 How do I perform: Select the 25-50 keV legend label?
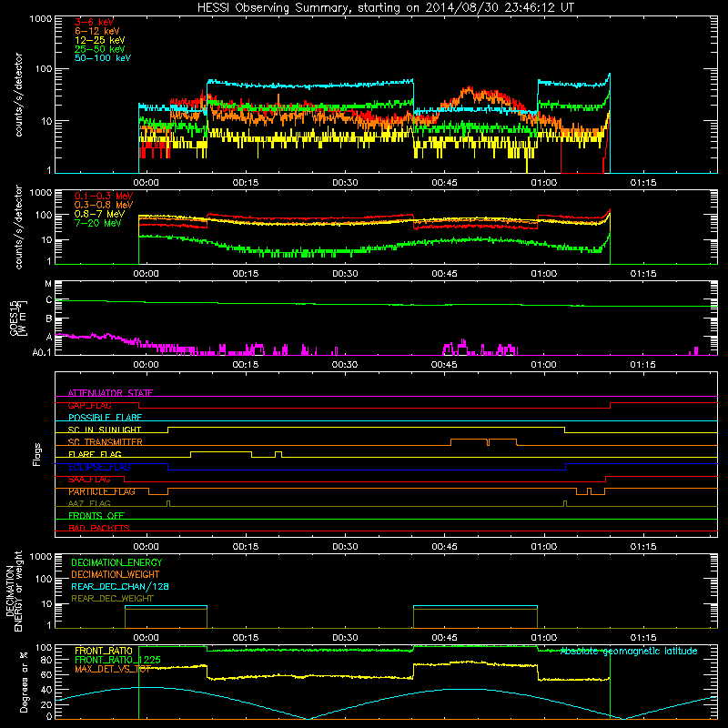click(100, 49)
